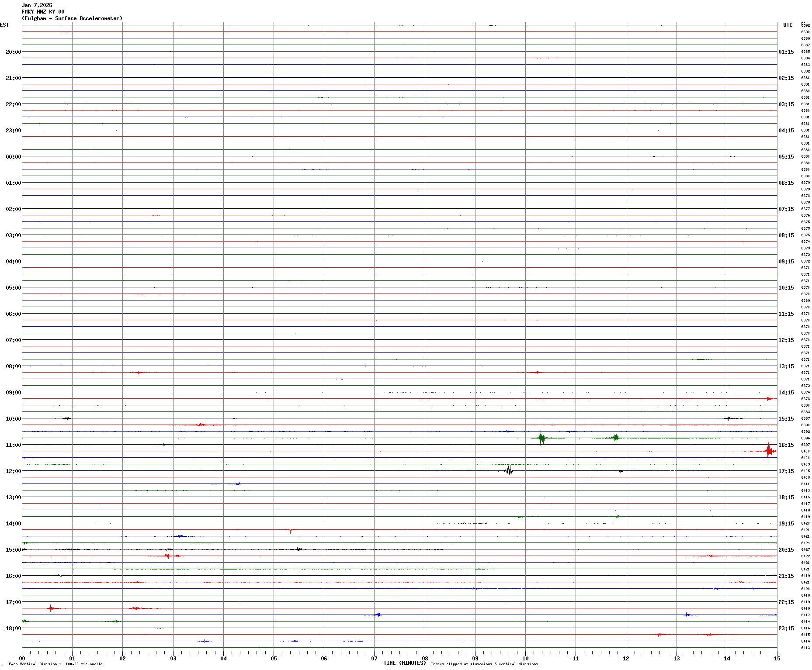Click the 20:00 EST time label
The width and height of the screenshot is (812, 670).
pos(13,52)
